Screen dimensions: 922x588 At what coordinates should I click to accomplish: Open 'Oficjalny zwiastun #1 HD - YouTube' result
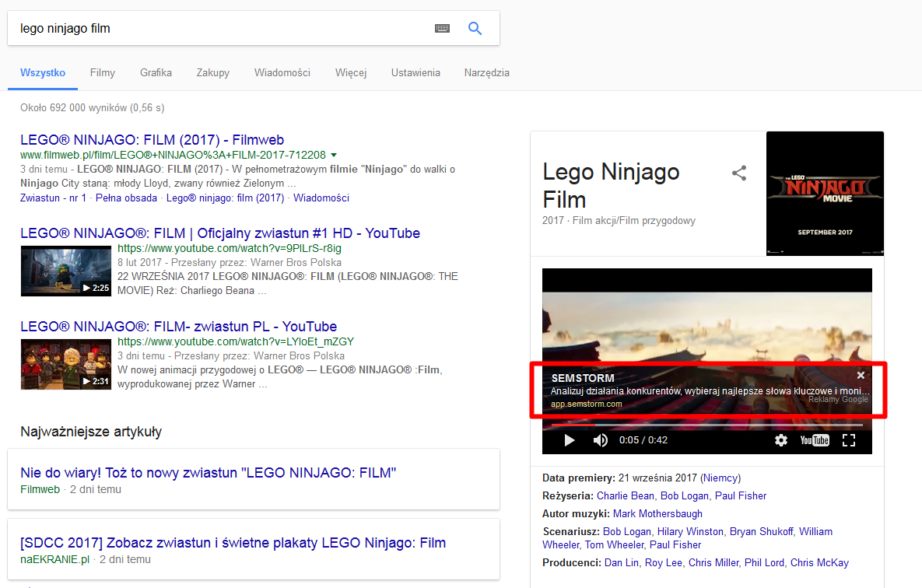[220, 233]
